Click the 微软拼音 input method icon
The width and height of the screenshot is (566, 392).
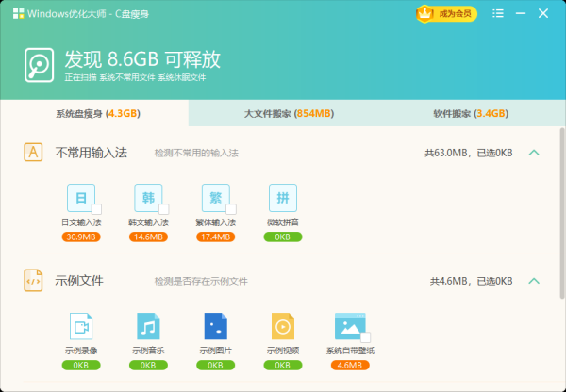point(282,197)
